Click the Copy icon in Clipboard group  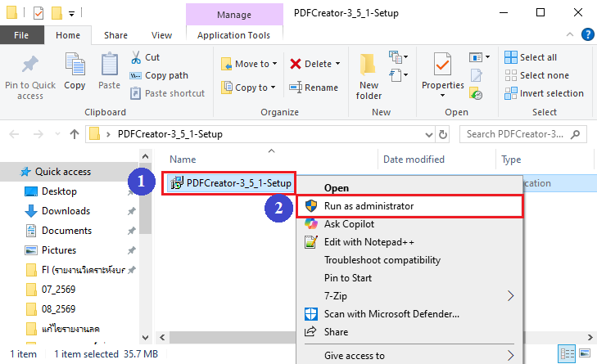point(75,64)
